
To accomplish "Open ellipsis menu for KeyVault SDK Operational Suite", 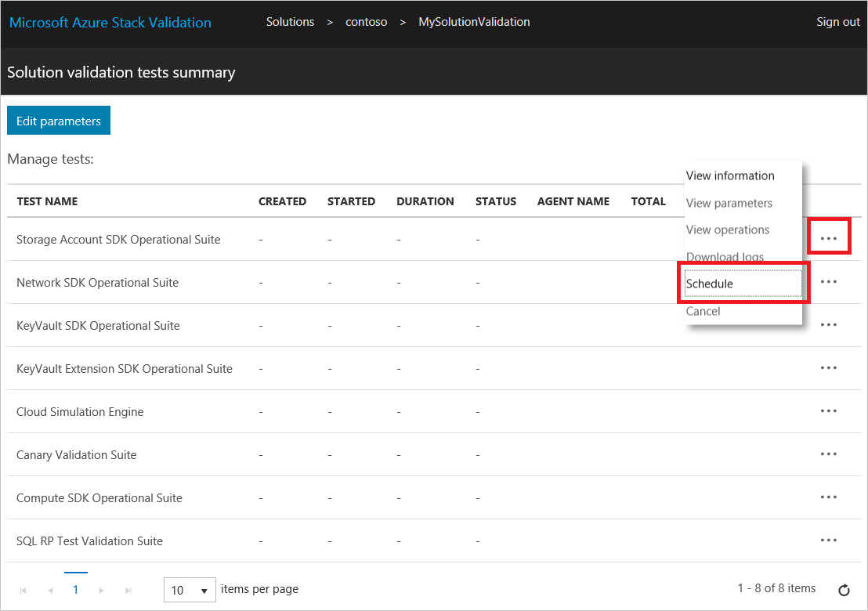I will point(828,325).
